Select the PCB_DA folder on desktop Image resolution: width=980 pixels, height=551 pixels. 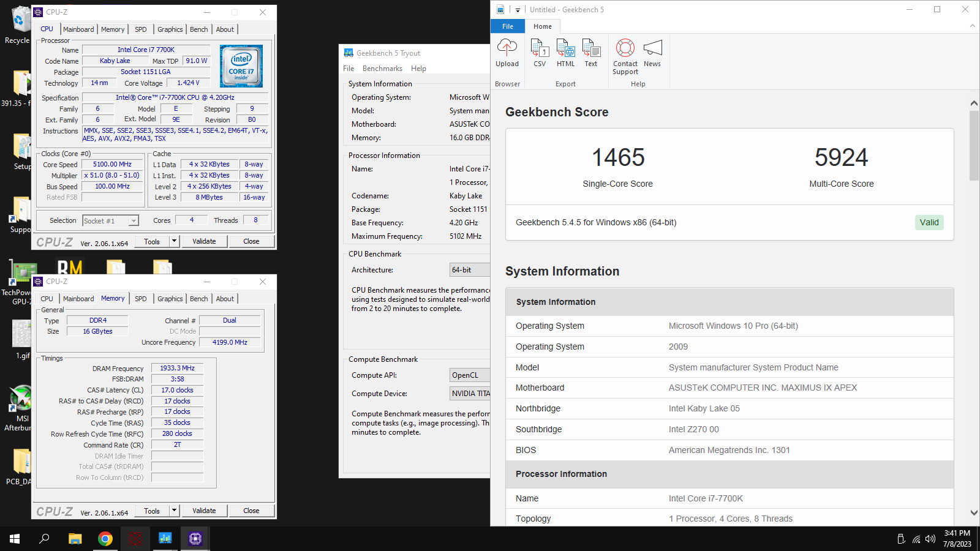click(20, 467)
